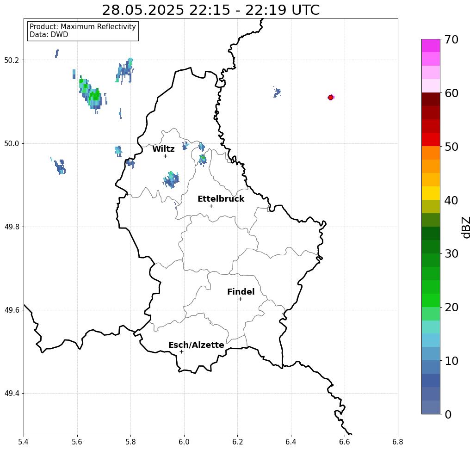Click the blue radar echo near 5.8E 50.2N
476x450 pixels.
click(x=125, y=71)
